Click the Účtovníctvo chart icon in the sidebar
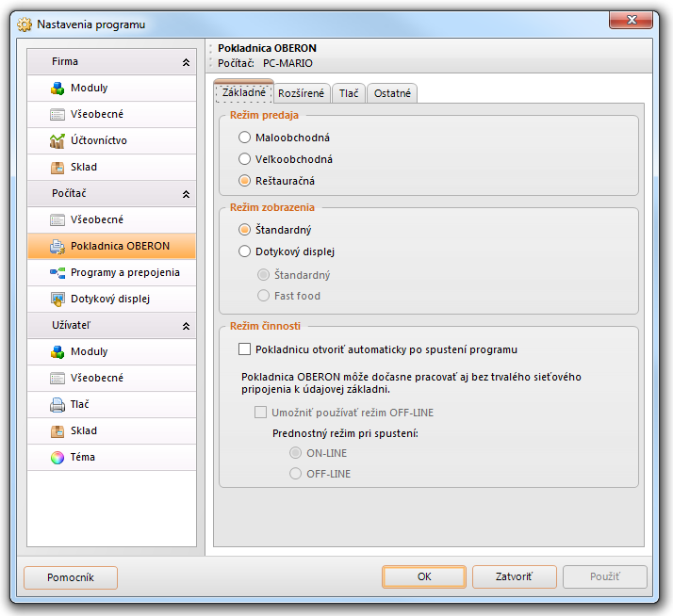 click(57, 140)
